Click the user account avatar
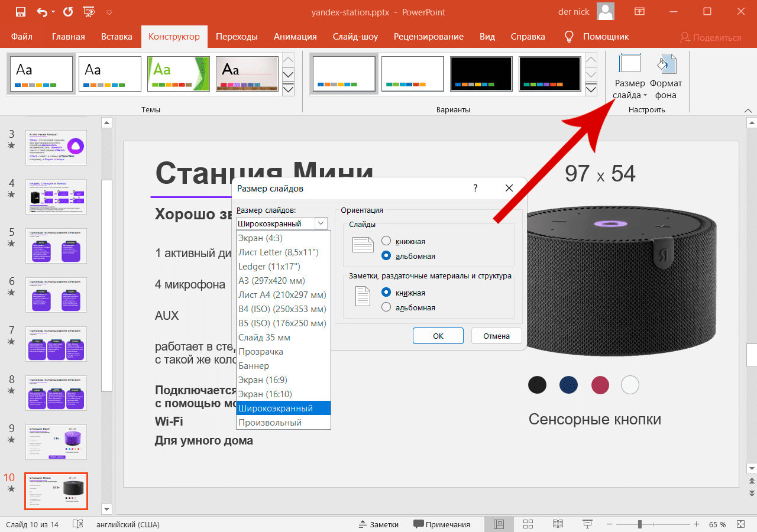Screen dimensions: 757x532 [x=606, y=11]
